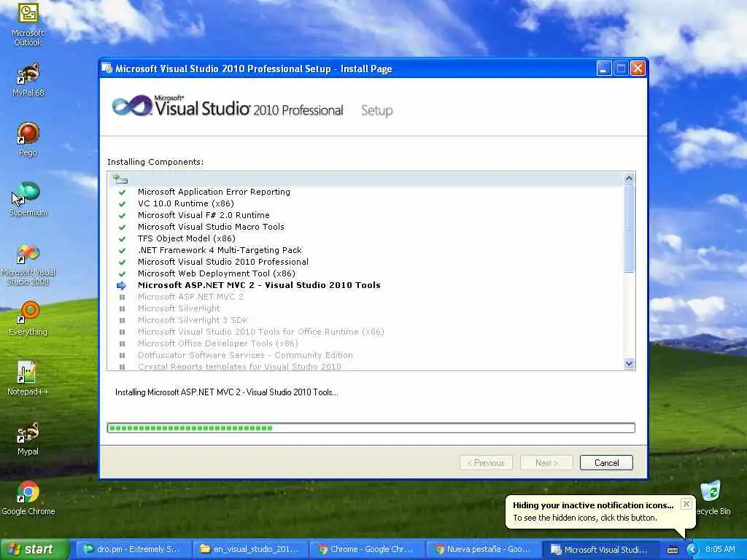Minimize the Visual Studio Setup window
The image size is (747, 560).
pyautogui.click(x=603, y=69)
